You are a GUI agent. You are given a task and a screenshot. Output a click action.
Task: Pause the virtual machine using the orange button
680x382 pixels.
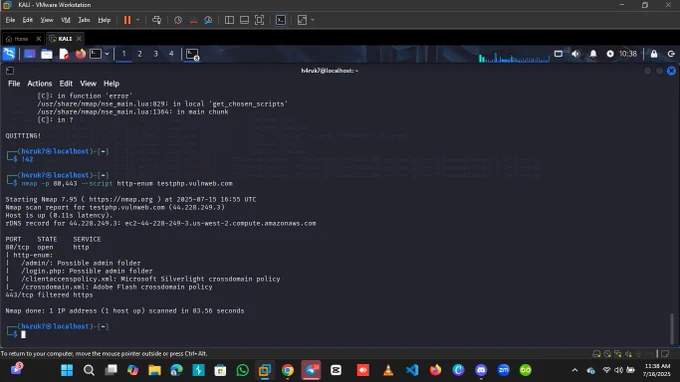pos(127,20)
